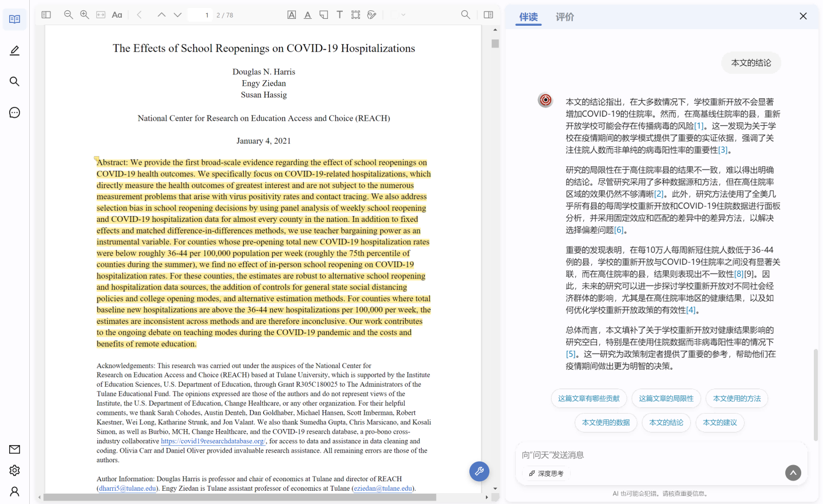The image size is (823, 504).
Task: Send message with the arrow button
Action: pos(793,473)
